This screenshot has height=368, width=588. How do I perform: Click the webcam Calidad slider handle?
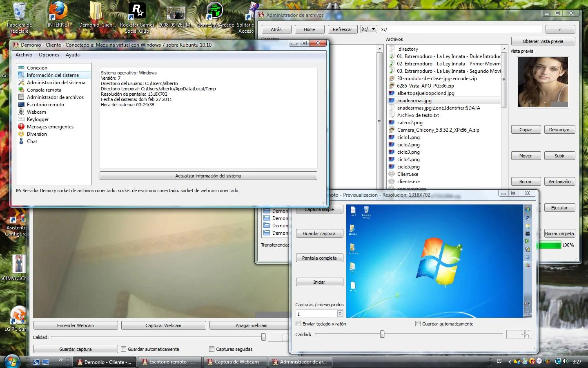pos(263,337)
